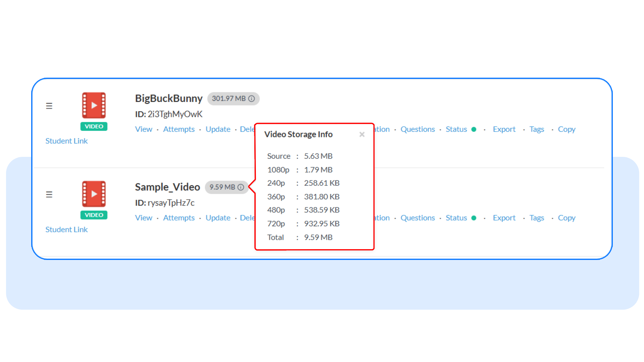
Task: Open Sample_Video Student Link
Action: (66, 230)
